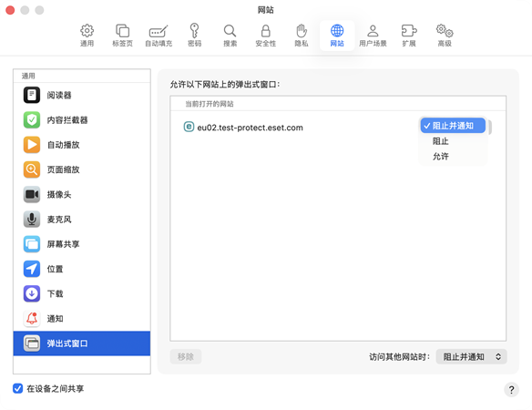Choose 阻止 in the popup menu

(x=440, y=141)
